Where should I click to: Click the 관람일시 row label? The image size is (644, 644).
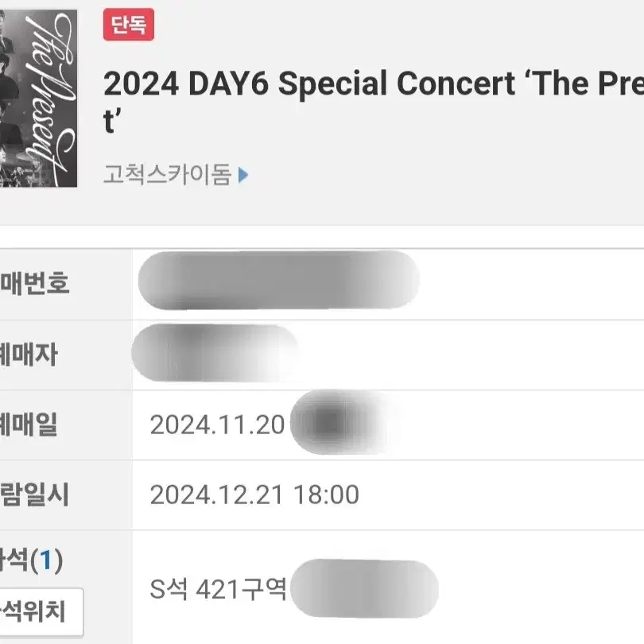34,495
